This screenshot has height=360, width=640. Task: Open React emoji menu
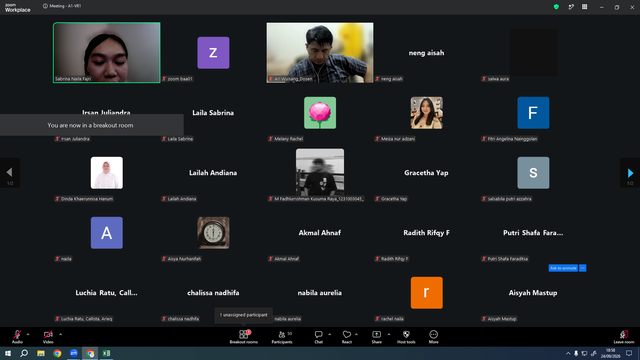coord(347,337)
